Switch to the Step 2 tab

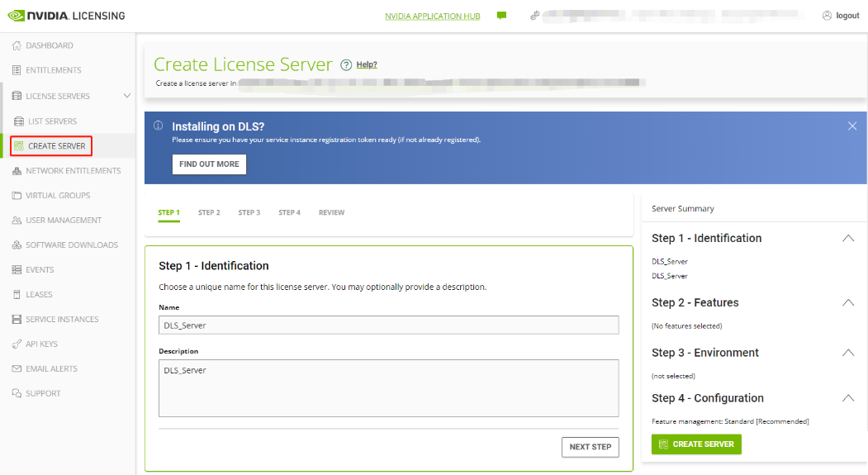coord(209,213)
